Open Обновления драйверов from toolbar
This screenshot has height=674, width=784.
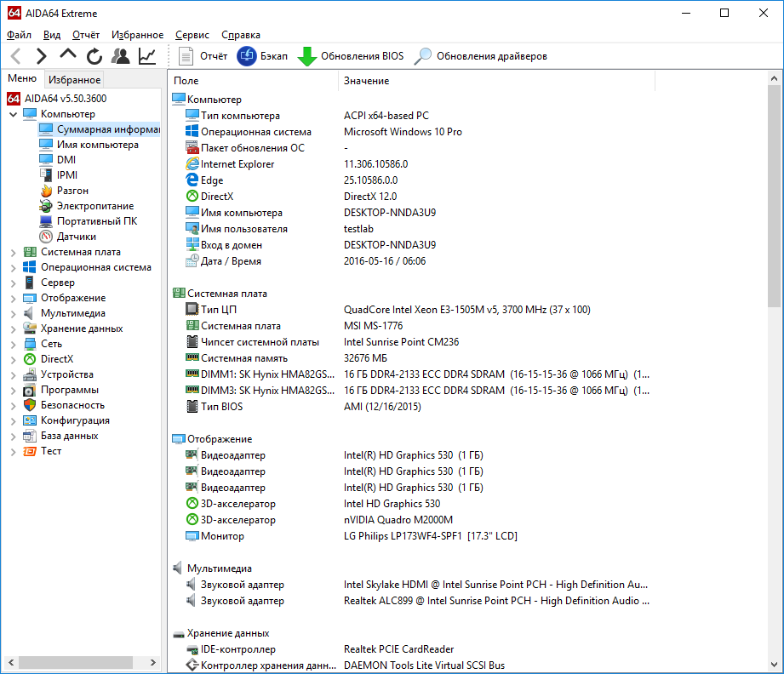[482, 56]
